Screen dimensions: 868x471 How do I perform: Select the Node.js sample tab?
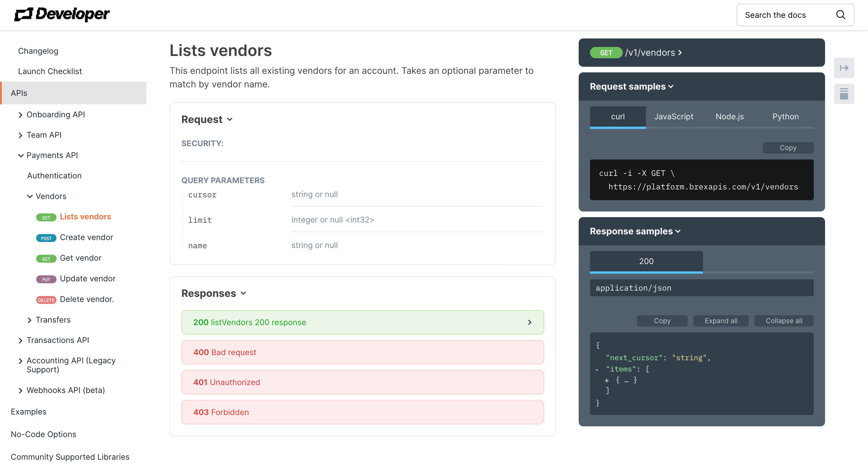coord(729,117)
